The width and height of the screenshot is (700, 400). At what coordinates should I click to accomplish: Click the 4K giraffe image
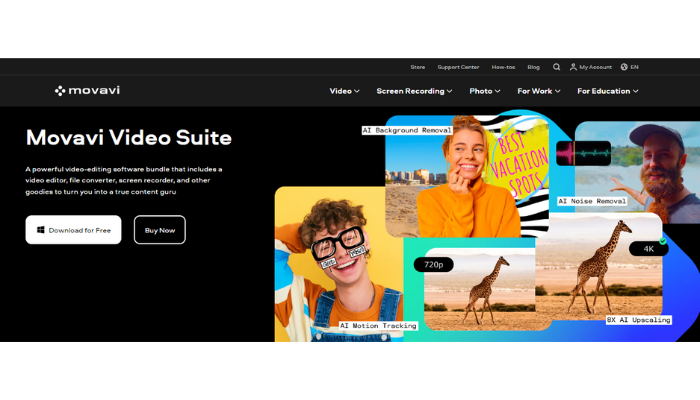click(598, 268)
